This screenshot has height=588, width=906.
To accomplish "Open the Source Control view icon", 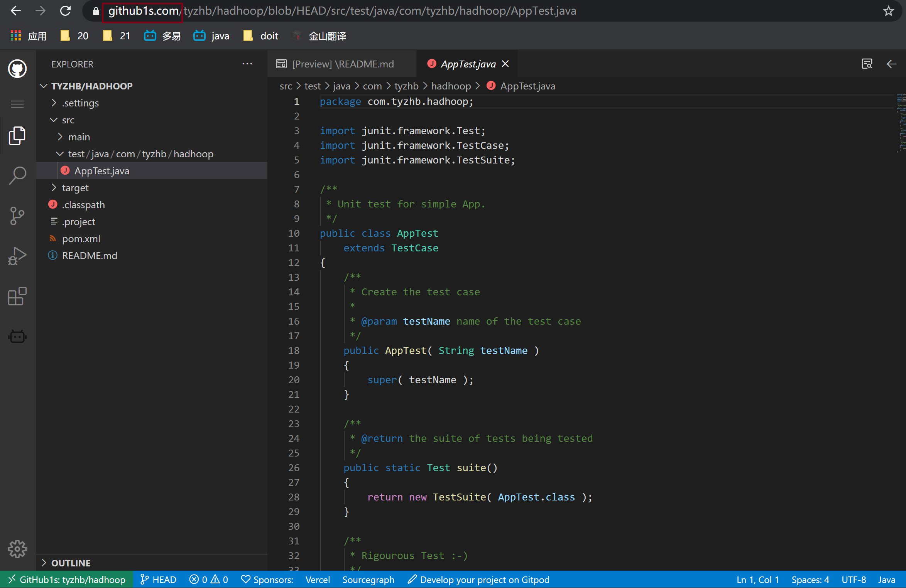I will [17, 216].
